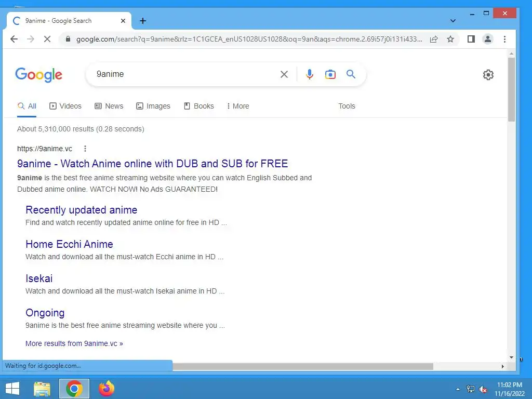Clear the search box text
The width and height of the screenshot is (532, 399).
(284, 74)
